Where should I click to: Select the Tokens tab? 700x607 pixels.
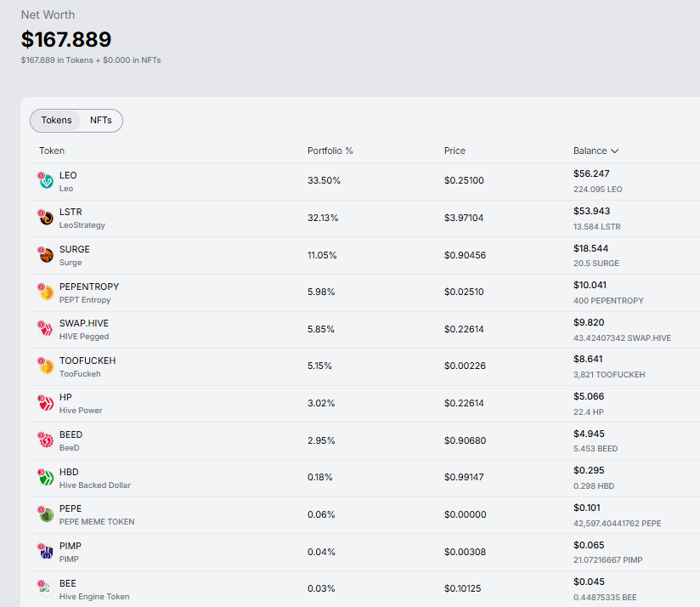pos(57,121)
